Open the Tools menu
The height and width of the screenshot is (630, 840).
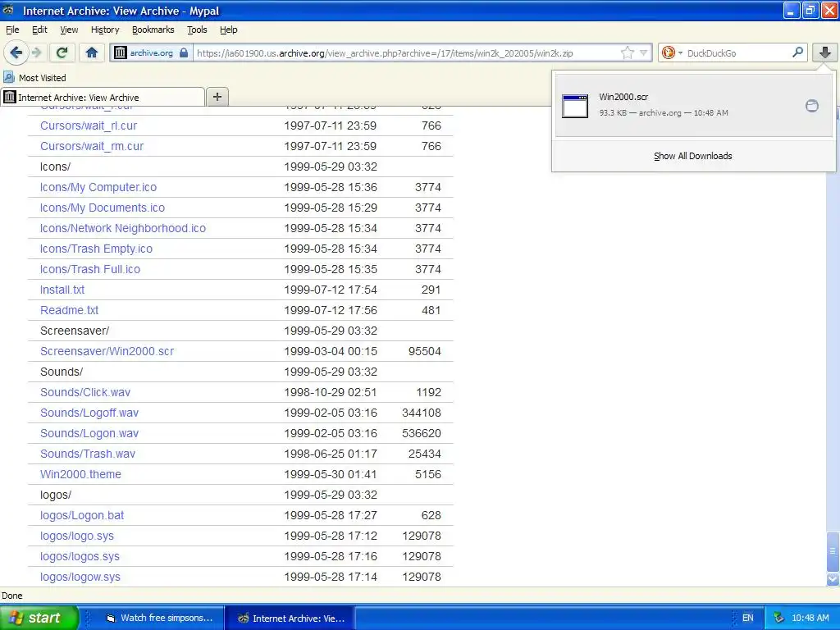click(x=197, y=30)
